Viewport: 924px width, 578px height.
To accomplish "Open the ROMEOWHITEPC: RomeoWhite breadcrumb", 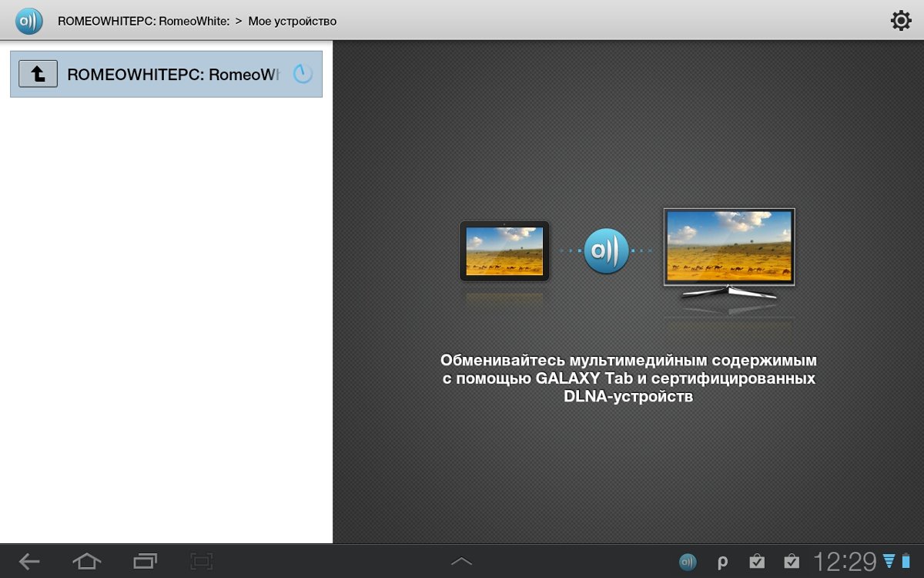I will point(144,21).
